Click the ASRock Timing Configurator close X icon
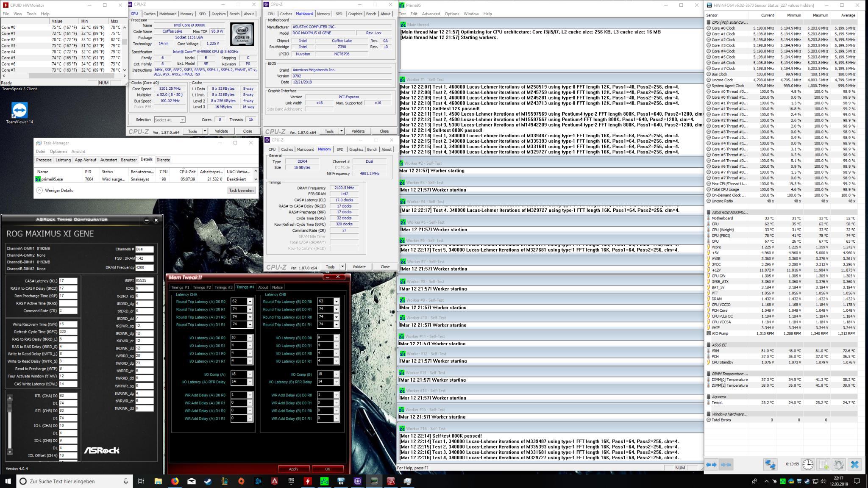868x488 pixels. 156,220
